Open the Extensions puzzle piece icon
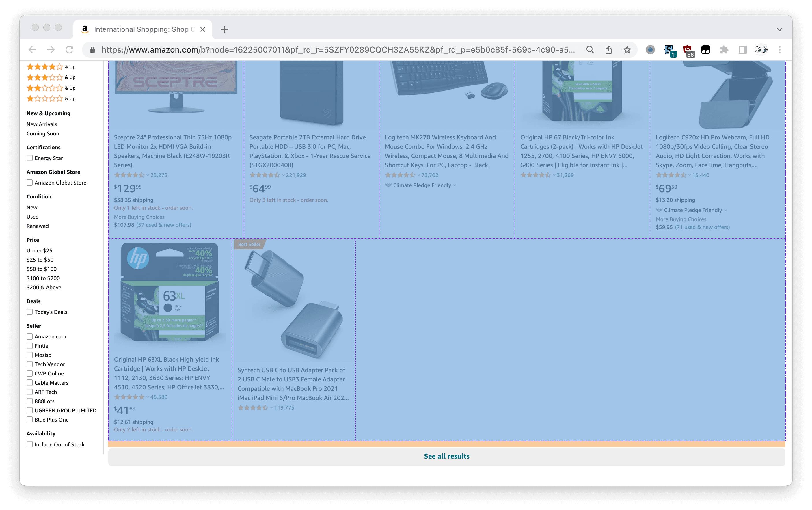Viewport: 812px width, 510px height. click(x=724, y=50)
